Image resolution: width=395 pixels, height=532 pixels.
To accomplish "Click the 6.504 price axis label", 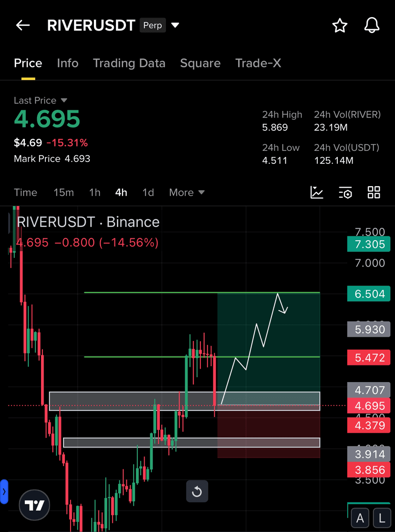I will click(x=370, y=294).
